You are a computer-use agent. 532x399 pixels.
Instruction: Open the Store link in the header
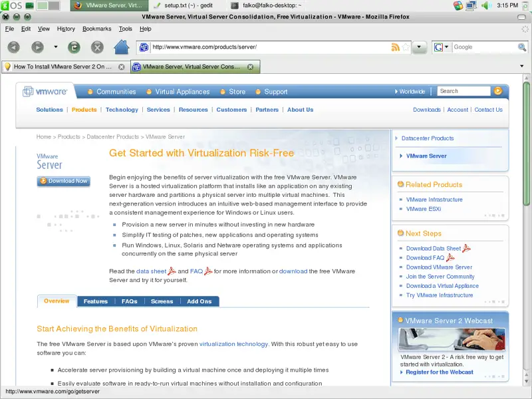click(237, 92)
